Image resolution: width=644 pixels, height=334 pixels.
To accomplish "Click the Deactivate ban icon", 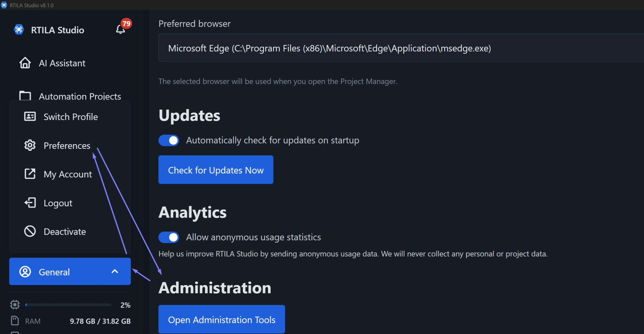I will click(x=30, y=231).
